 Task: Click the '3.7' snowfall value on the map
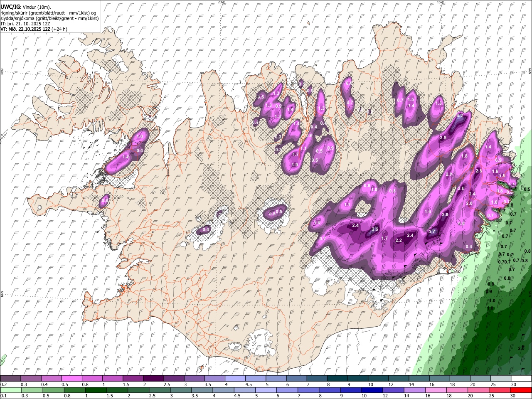coord(432,232)
